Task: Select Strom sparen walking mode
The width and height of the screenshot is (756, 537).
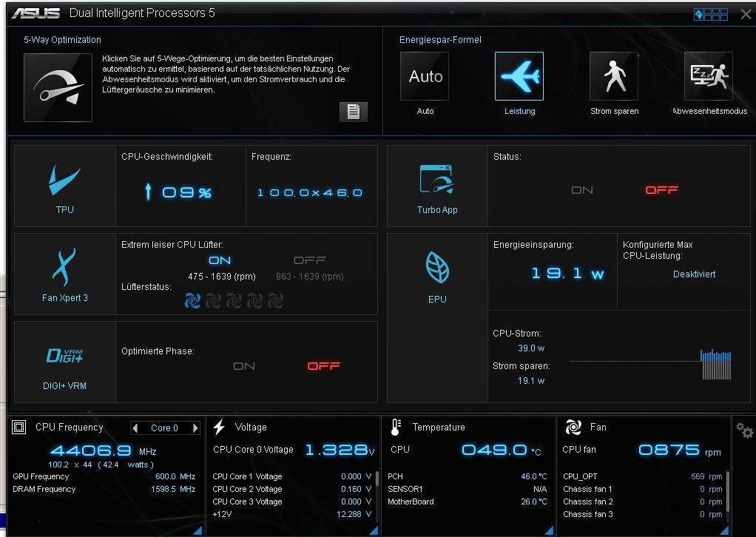Action: coord(614,76)
